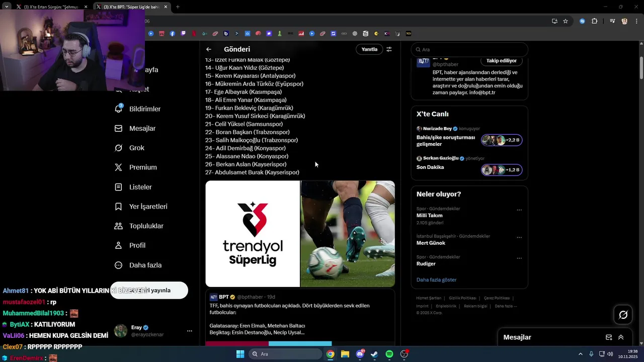Open Chrome profile avatar
Screen dimensions: 644x362
(x=624, y=21)
